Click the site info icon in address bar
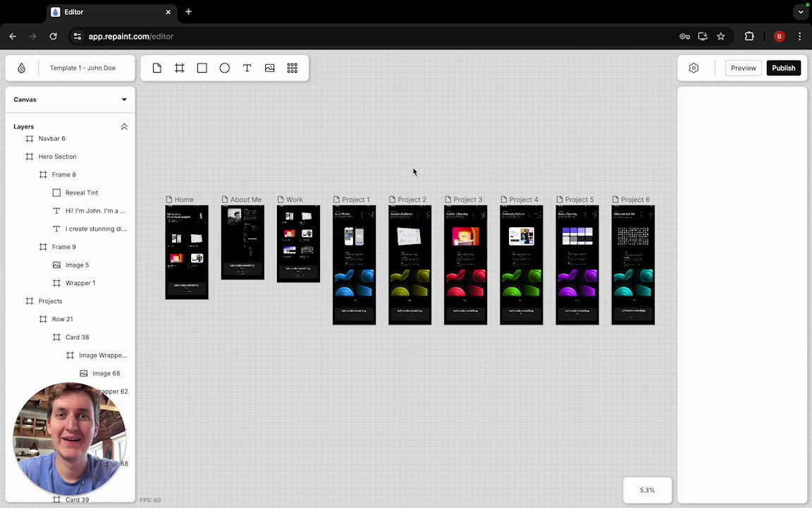812x508 pixels. [77, 36]
